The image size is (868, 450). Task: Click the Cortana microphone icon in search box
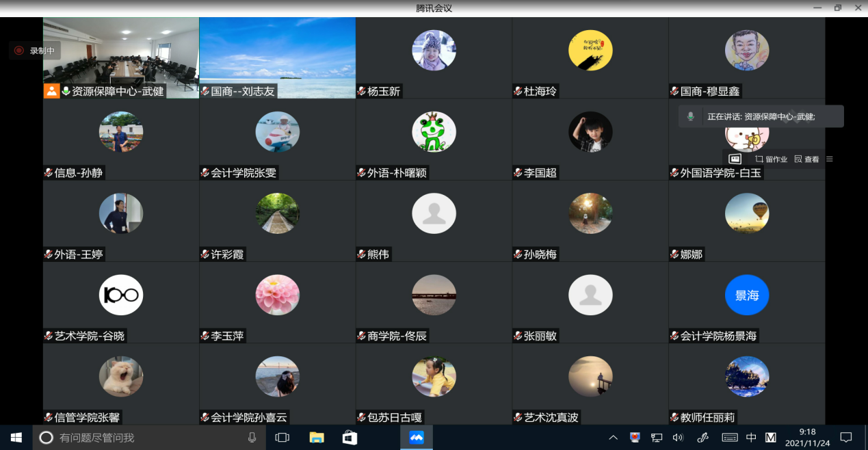coord(252,438)
